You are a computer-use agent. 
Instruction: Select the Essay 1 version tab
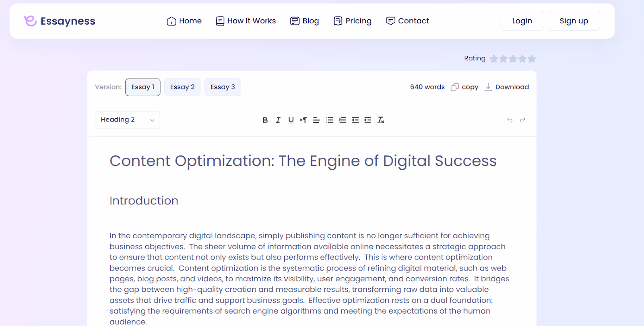[x=143, y=87]
